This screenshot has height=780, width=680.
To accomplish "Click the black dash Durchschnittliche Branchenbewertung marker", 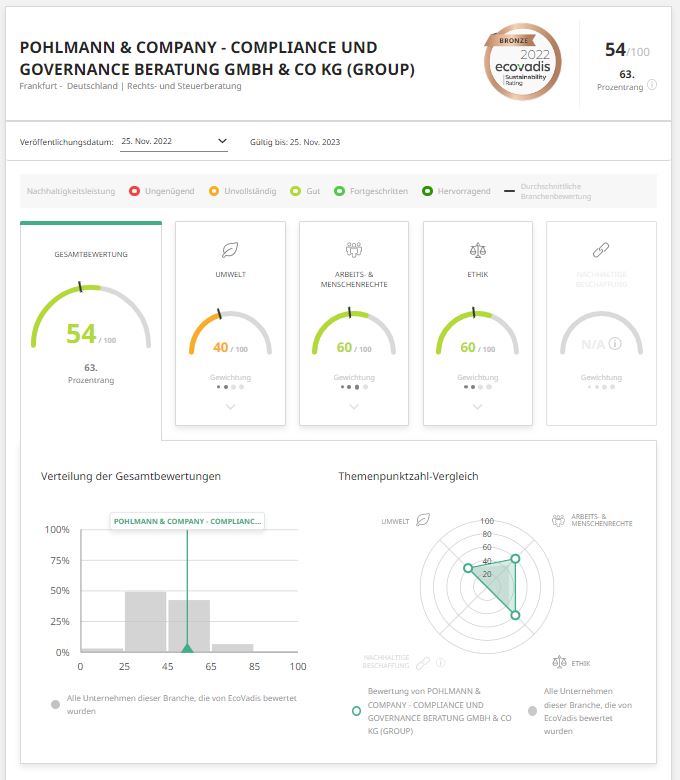I will [509, 191].
